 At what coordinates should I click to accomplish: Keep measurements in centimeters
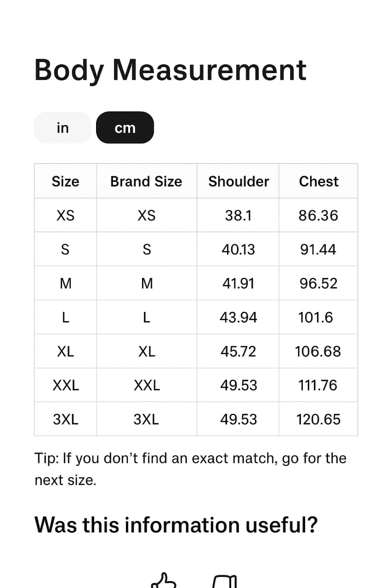pos(125,127)
